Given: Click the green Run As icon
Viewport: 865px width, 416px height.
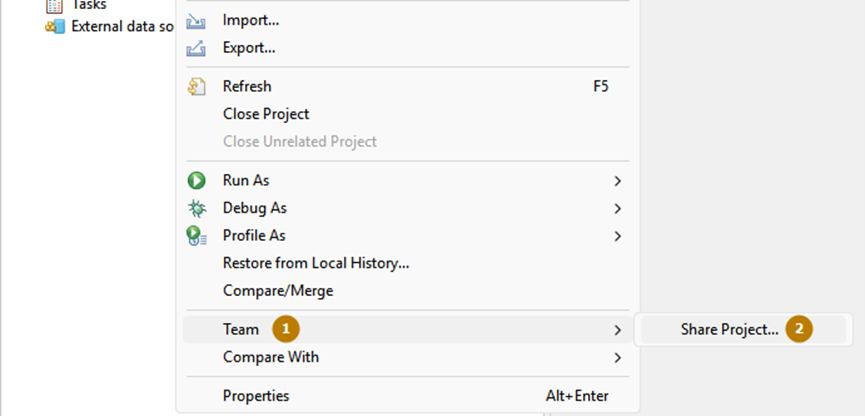Looking at the screenshot, I should (197, 181).
